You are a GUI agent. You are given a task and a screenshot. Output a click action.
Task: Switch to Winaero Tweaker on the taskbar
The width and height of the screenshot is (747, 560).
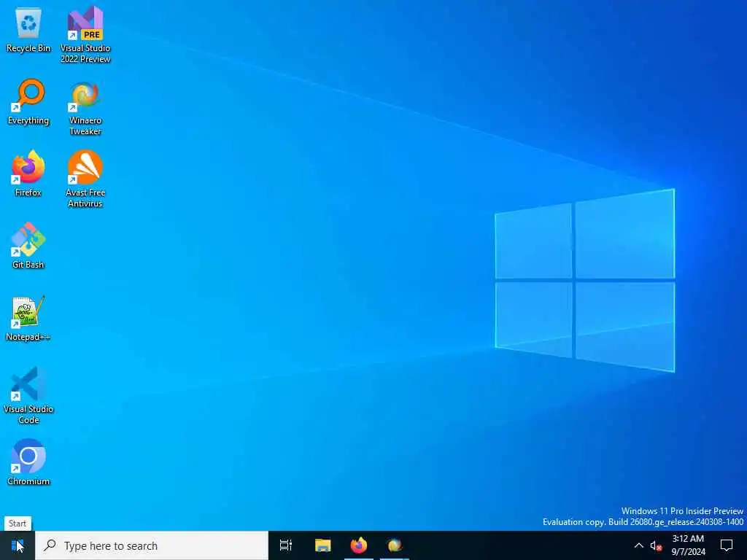395,545
